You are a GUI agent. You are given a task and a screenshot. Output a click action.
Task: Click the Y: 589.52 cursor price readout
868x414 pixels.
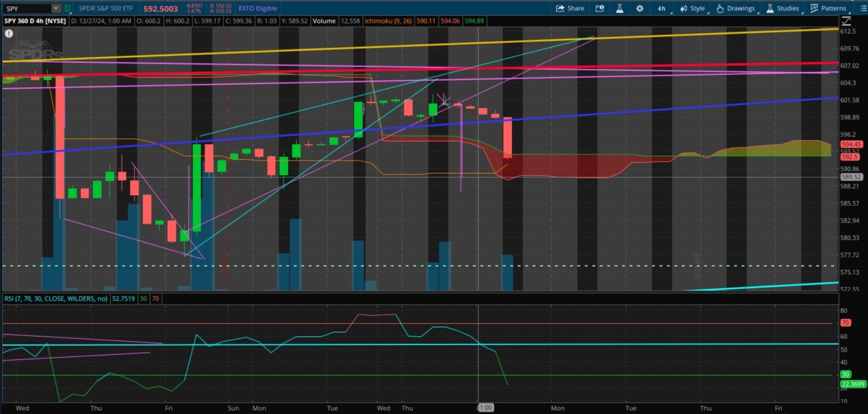click(x=294, y=21)
